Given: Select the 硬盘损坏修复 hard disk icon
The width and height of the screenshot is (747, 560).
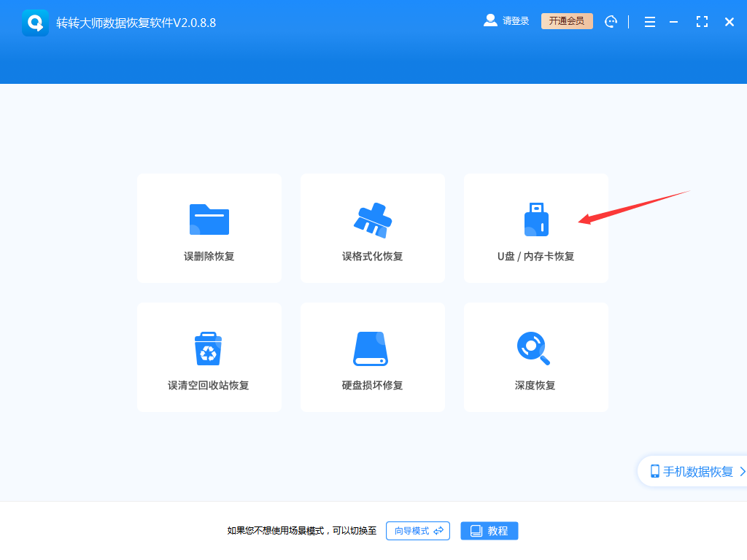Looking at the screenshot, I should [x=372, y=347].
